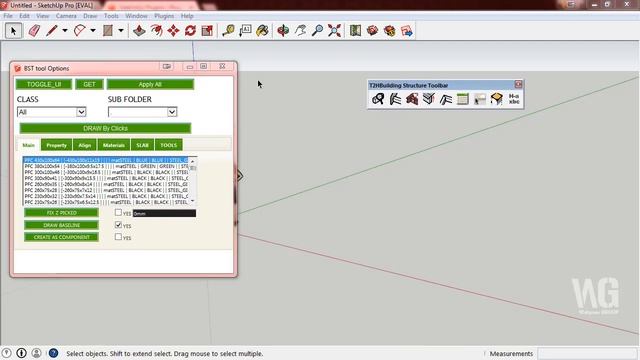Open the Help menu
640x360 pixels.
(187, 16)
